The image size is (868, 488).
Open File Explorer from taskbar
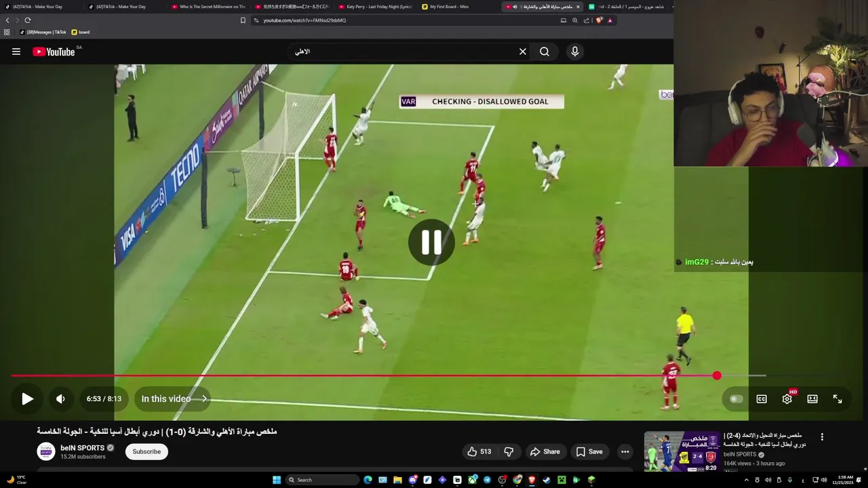pos(397,480)
